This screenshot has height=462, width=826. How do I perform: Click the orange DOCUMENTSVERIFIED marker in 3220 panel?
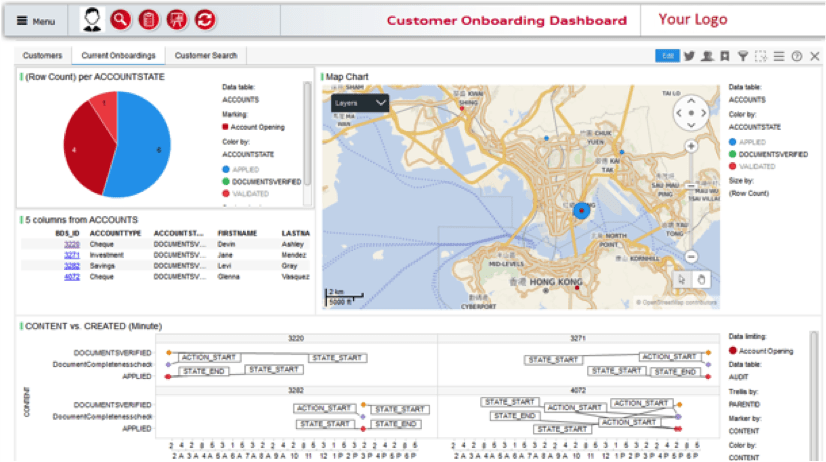169,352
